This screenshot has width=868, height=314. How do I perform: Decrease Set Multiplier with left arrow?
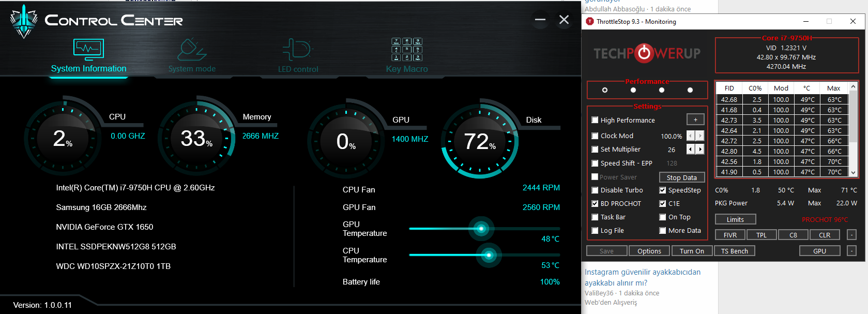(x=690, y=149)
